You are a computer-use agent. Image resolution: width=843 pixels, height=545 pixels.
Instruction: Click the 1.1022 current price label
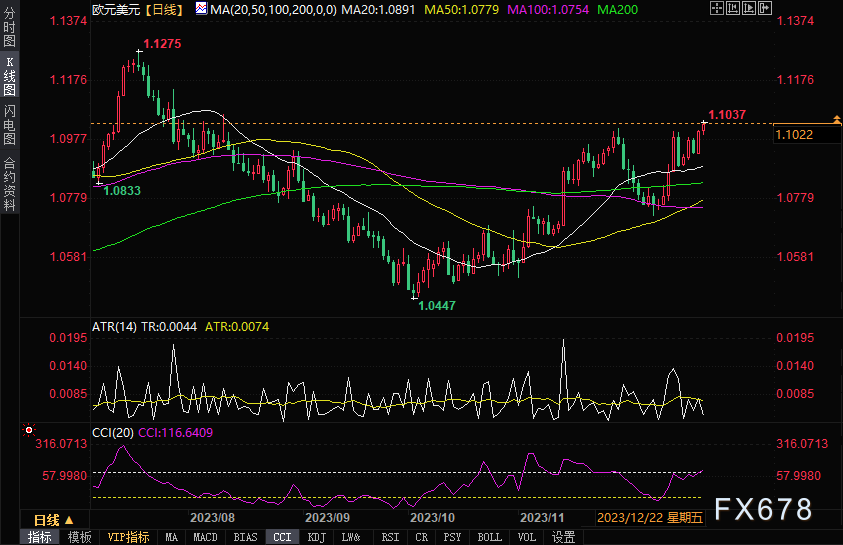click(795, 134)
